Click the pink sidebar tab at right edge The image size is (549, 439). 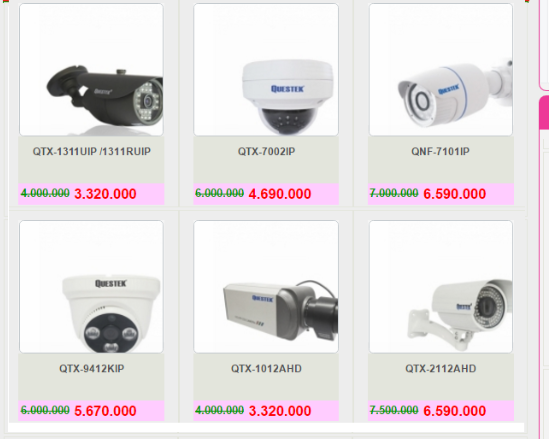pos(544,112)
